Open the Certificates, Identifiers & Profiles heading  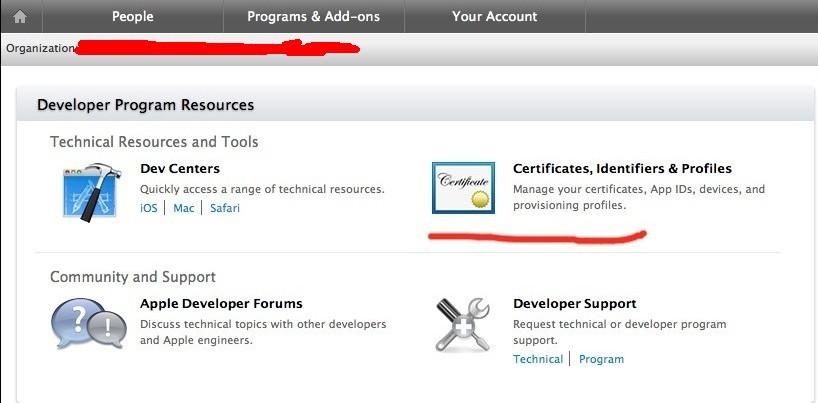[622, 169]
